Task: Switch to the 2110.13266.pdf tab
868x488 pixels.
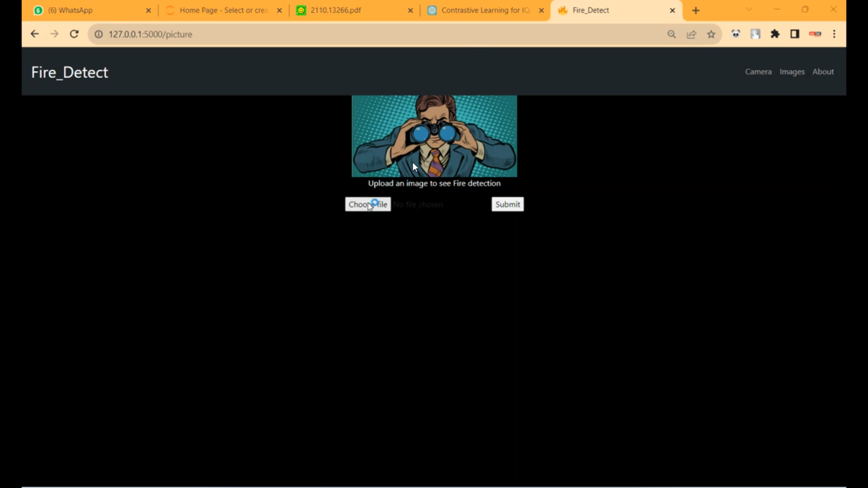Action: (354, 10)
